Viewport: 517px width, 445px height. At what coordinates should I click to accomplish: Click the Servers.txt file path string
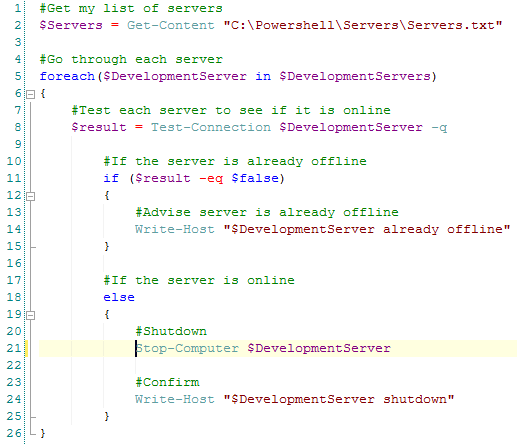click(363, 25)
